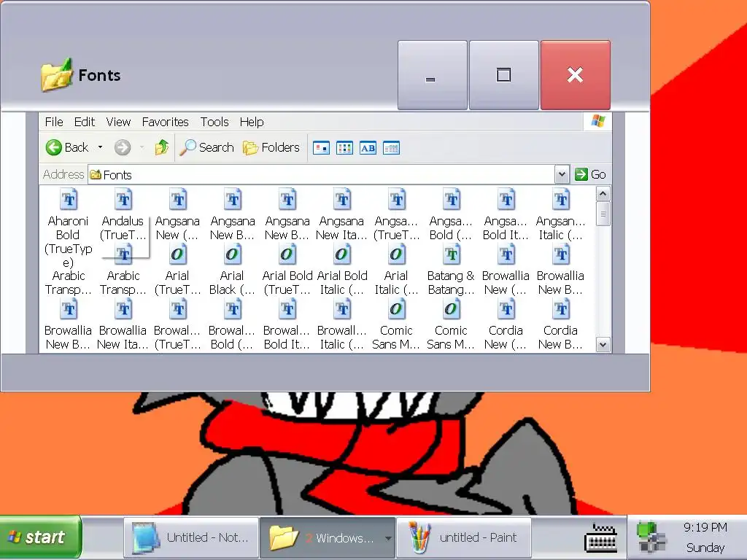Click the label text Angsa... Bold (...

(x=451, y=228)
